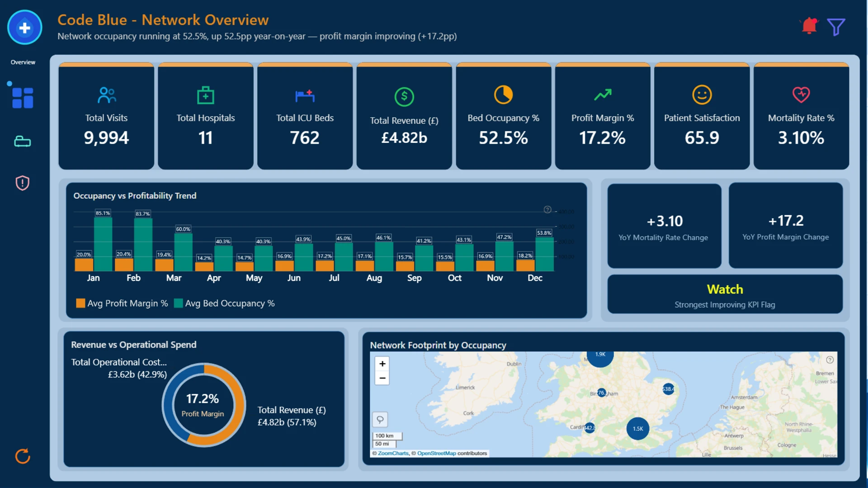Toggle the Avg Bed Occupancy % legend
Viewport: 868px width, 488px height.
[x=224, y=303]
